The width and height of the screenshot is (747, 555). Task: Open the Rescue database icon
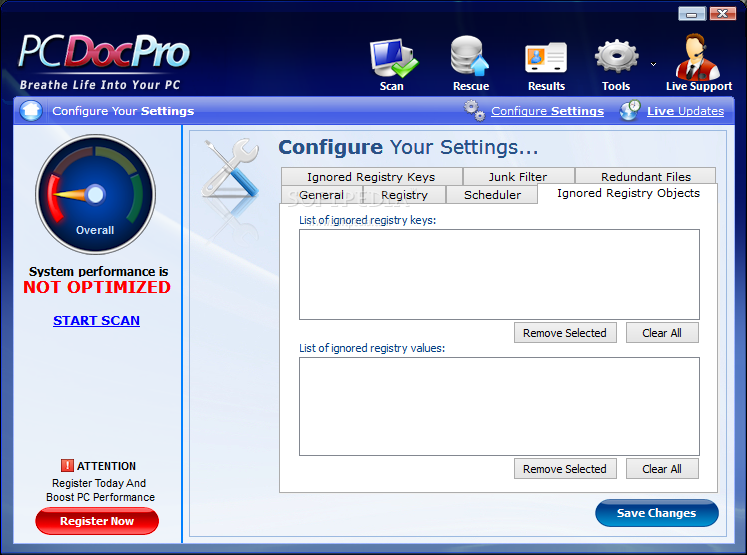pyautogui.click(x=470, y=56)
